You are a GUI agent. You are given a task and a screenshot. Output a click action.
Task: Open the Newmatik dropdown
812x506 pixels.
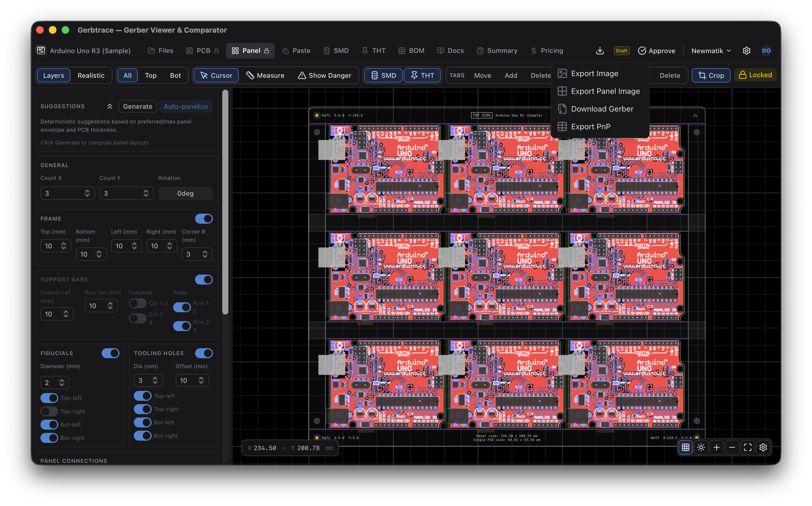click(x=711, y=51)
